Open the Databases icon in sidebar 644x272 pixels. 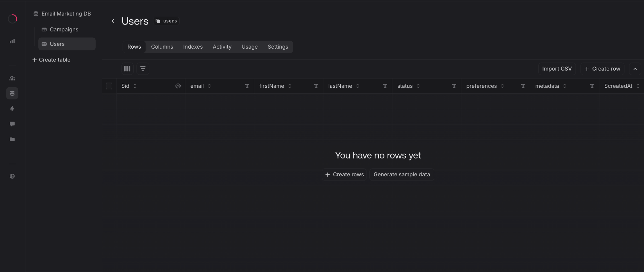[12, 93]
